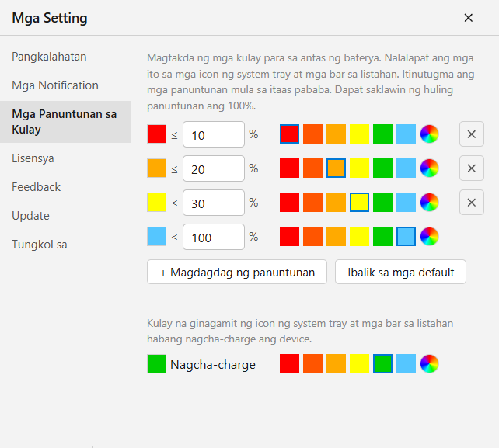
Task: Pick dark orange swatch for 20% rule
Action: point(312,168)
